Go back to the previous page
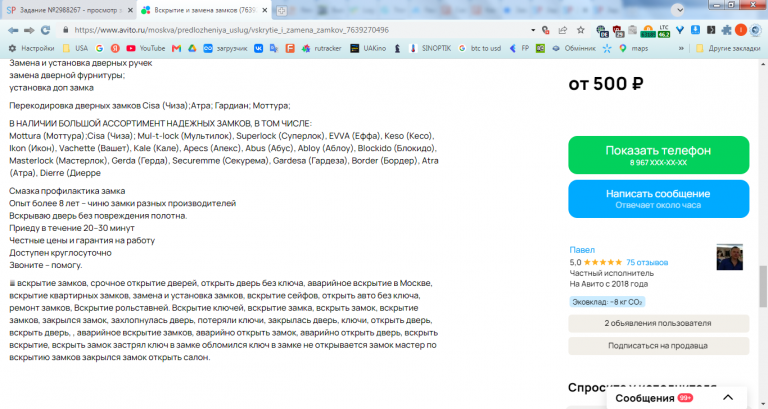Viewport: 768px width, 409px height. coord(13,30)
